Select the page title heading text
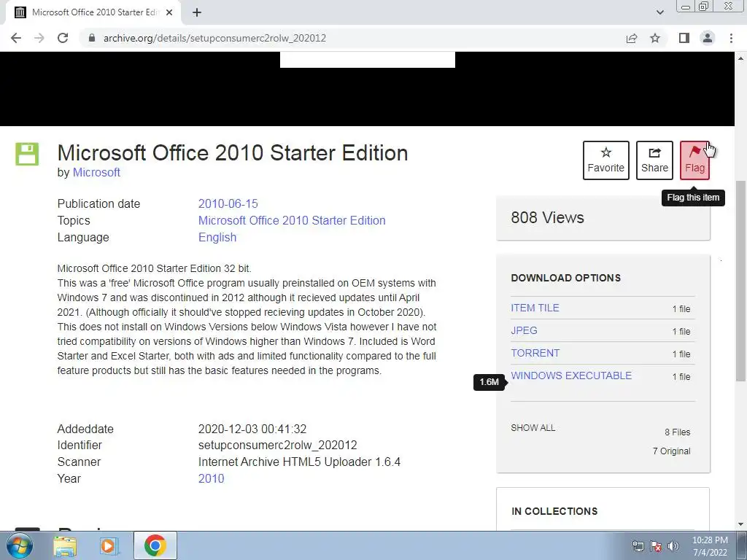 pyautogui.click(x=233, y=153)
